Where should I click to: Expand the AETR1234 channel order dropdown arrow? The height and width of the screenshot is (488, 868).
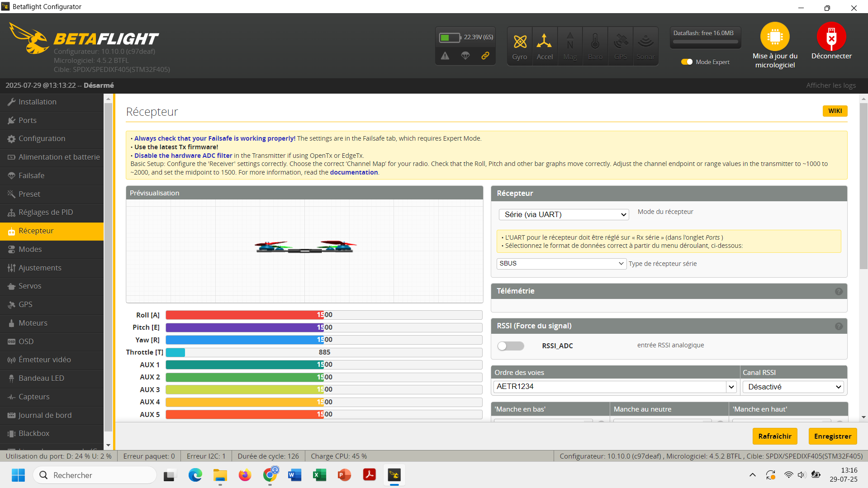(x=731, y=387)
